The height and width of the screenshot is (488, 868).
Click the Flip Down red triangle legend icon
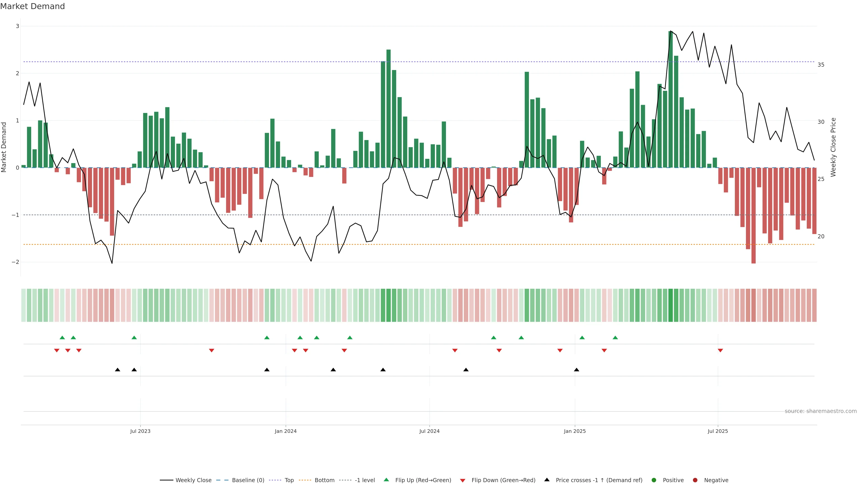click(x=463, y=481)
